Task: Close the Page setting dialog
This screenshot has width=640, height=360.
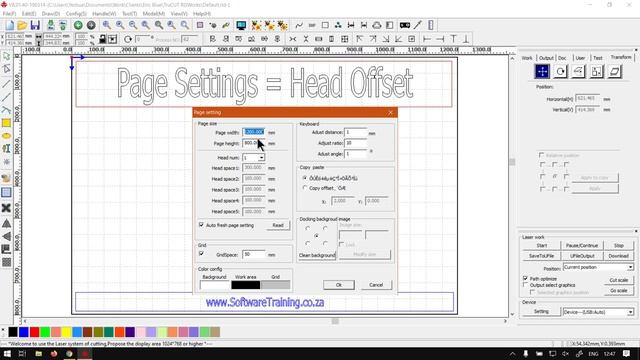Action: point(390,112)
